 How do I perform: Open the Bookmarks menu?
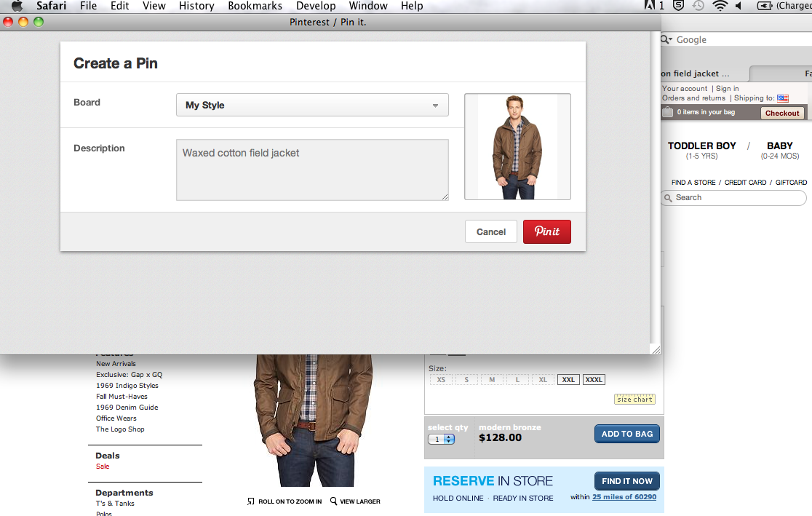[255, 6]
